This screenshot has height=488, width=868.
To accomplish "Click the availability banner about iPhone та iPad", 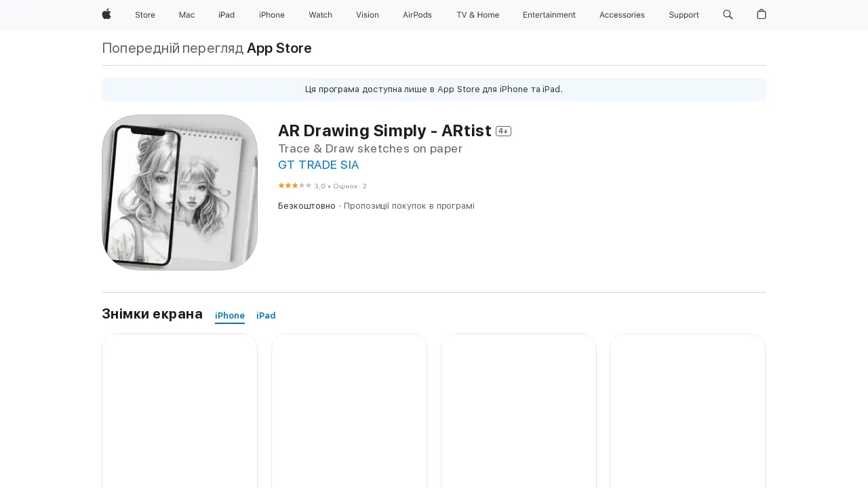I will [x=434, y=89].
